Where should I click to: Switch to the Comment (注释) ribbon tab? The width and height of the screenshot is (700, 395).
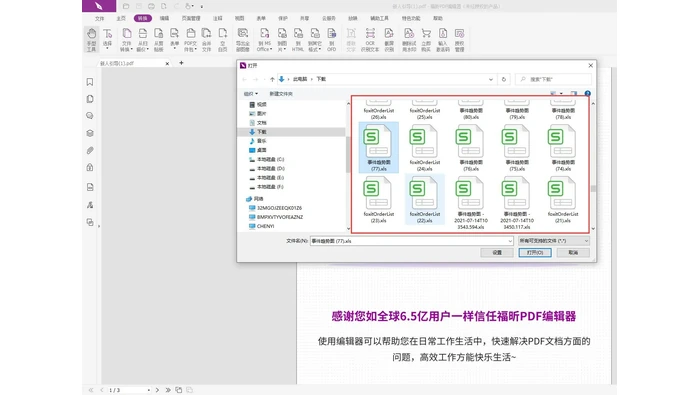(x=217, y=18)
